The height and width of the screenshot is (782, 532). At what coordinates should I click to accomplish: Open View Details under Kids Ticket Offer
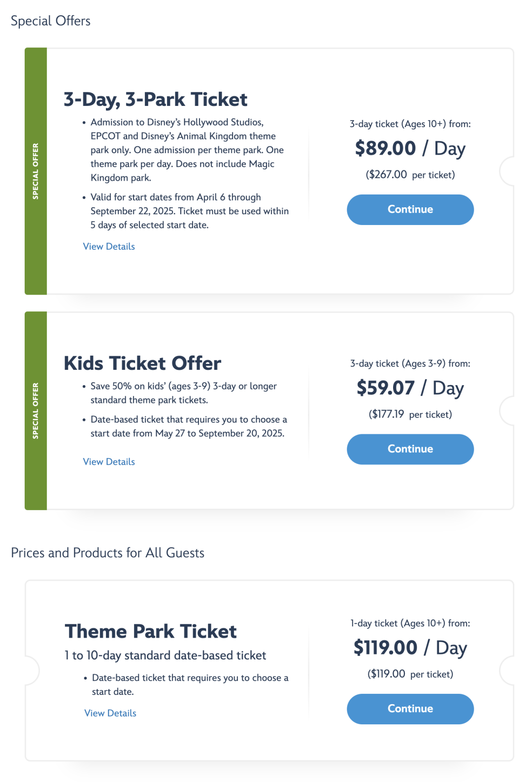tap(109, 461)
